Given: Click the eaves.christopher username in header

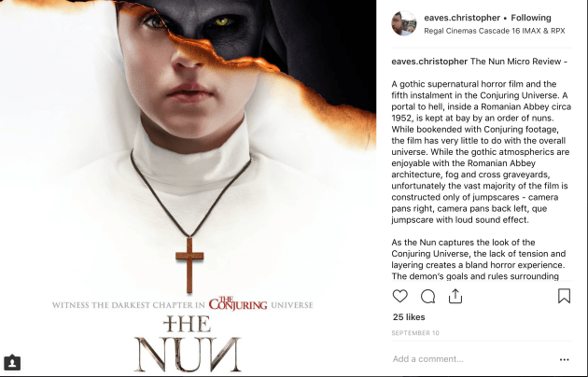Looking at the screenshot, I should (462, 18).
